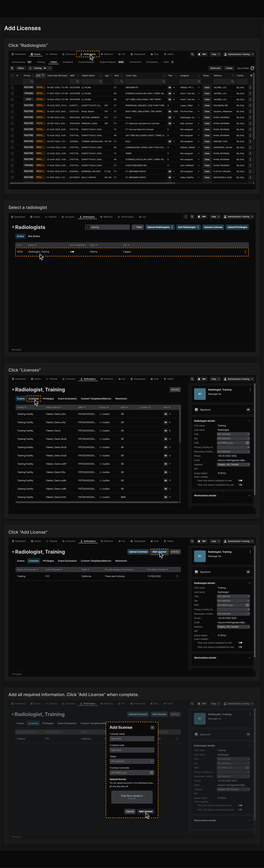Click Add License button beside #15152 in Click 'Add License' step

coord(159,552)
